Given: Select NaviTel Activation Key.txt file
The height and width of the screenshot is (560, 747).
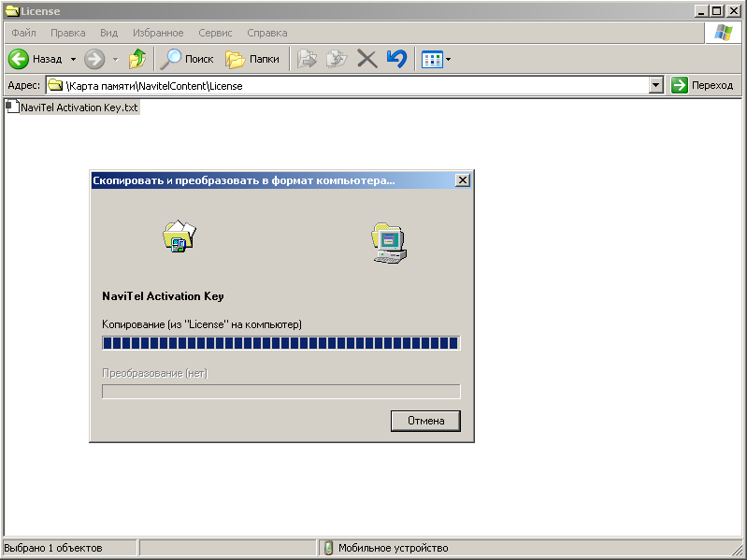Looking at the screenshot, I should (x=79, y=108).
